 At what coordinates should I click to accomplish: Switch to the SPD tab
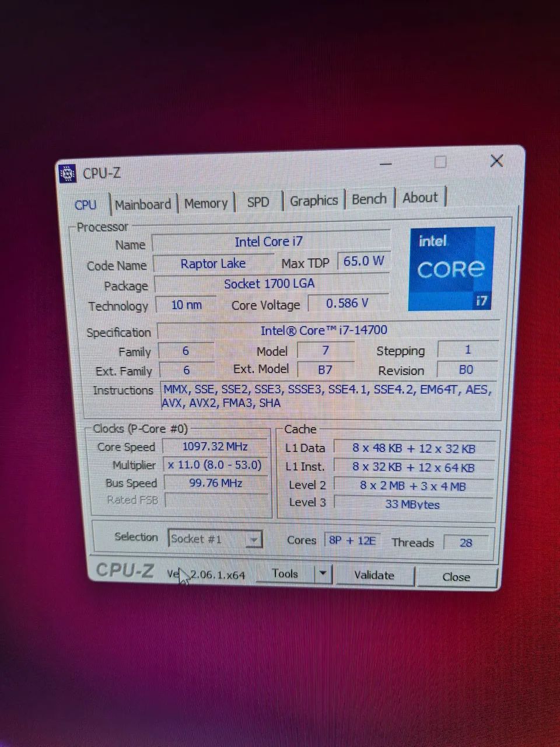(x=258, y=202)
